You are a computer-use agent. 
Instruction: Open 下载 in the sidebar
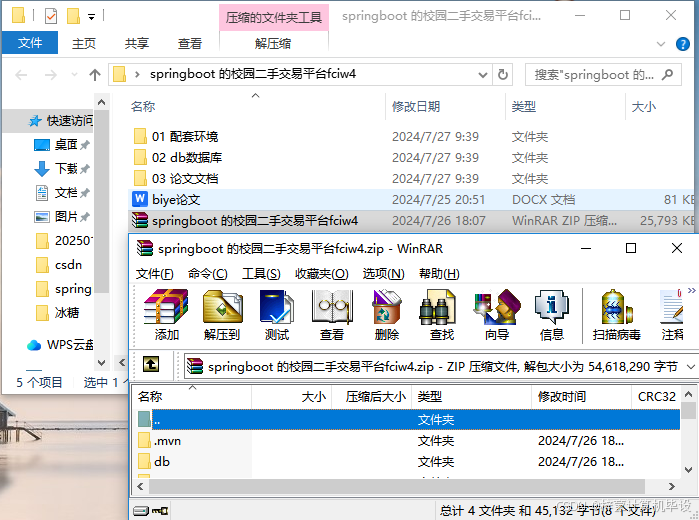[x=62, y=169]
